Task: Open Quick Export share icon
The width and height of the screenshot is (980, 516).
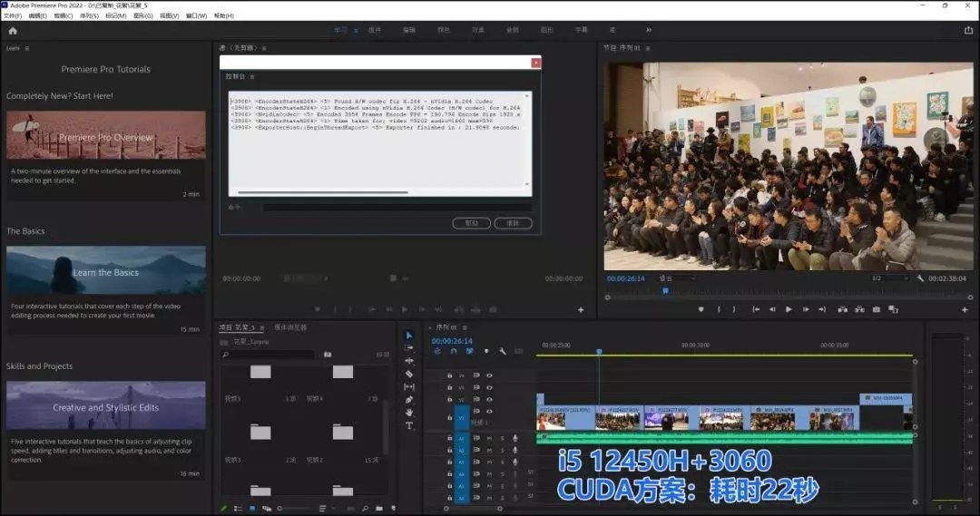Action: 968,30
